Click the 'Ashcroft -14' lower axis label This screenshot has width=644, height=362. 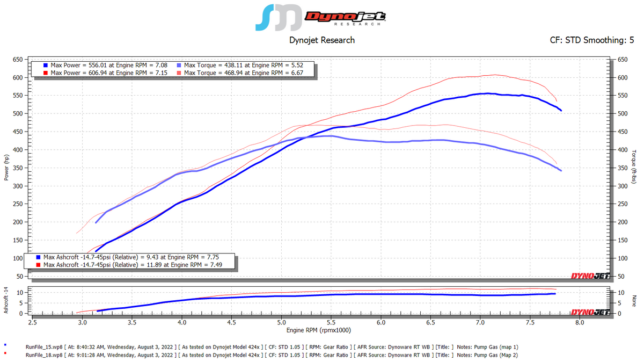tap(6, 301)
